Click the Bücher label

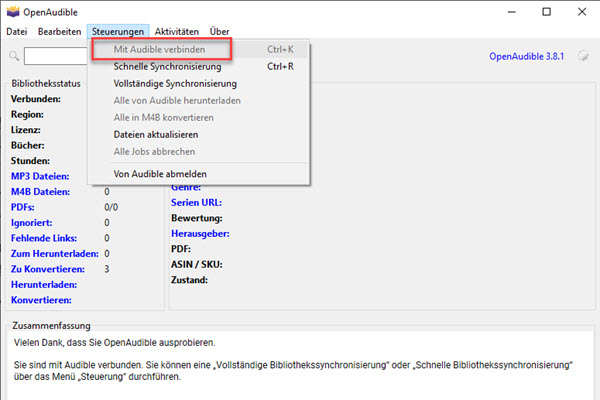click(28, 145)
